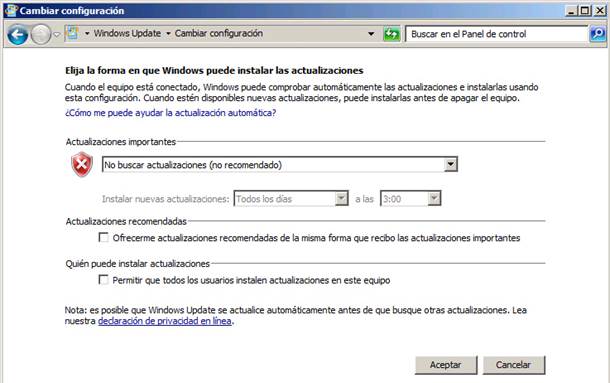Maximize the Cambiar configuración window
The image size is (610, 383).
click(x=585, y=11)
